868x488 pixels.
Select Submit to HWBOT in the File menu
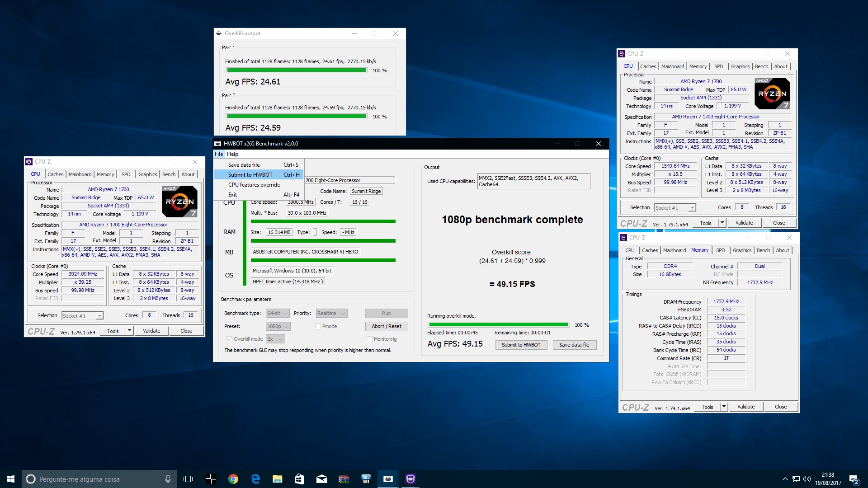(x=259, y=175)
